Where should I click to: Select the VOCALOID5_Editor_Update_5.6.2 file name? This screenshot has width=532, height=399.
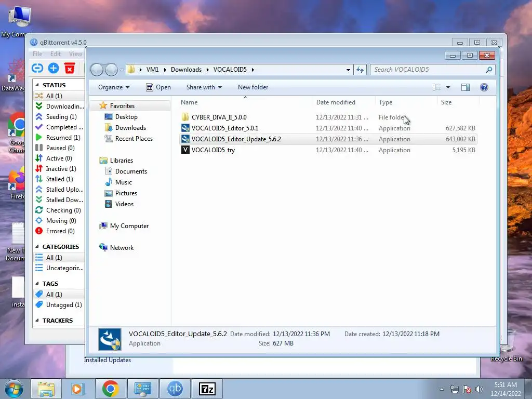click(x=236, y=139)
